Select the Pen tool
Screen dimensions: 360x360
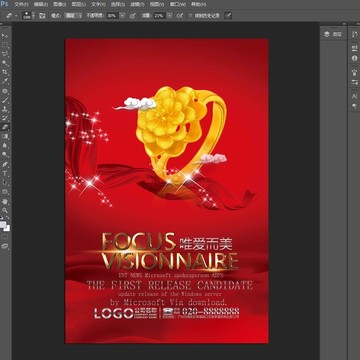(5, 164)
